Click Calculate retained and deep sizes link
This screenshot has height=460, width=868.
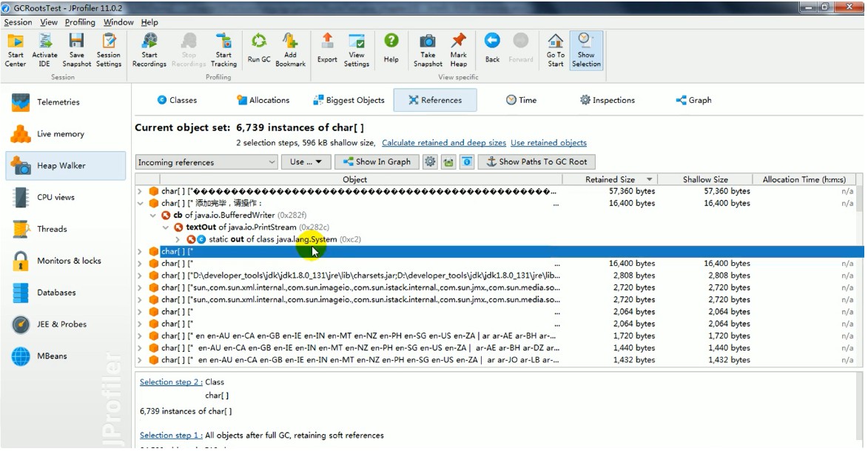pyautogui.click(x=444, y=143)
